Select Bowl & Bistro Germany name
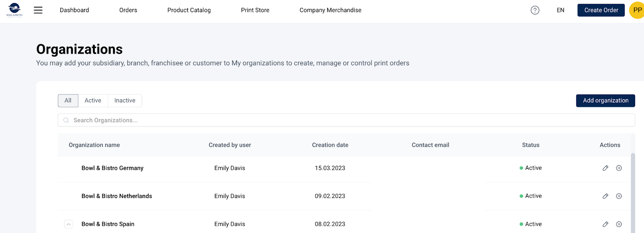This screenshot has height=233, width=644. [112, 168]
